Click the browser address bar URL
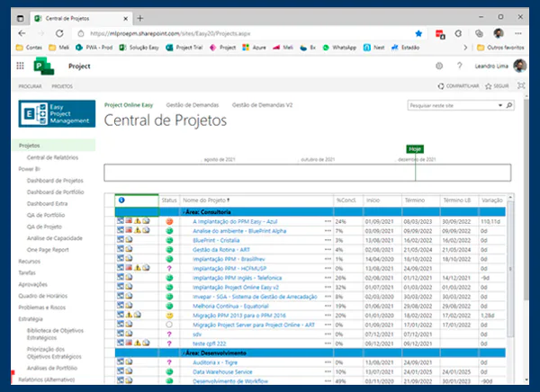The height and width of the screenshot is (392, 540). pyautogui.click(x=170, y=33)
